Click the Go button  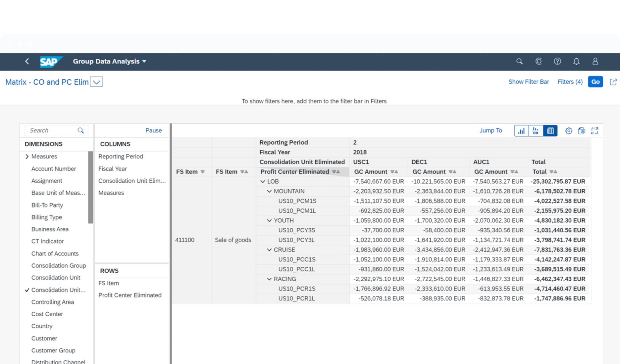(x=595, y=82)
